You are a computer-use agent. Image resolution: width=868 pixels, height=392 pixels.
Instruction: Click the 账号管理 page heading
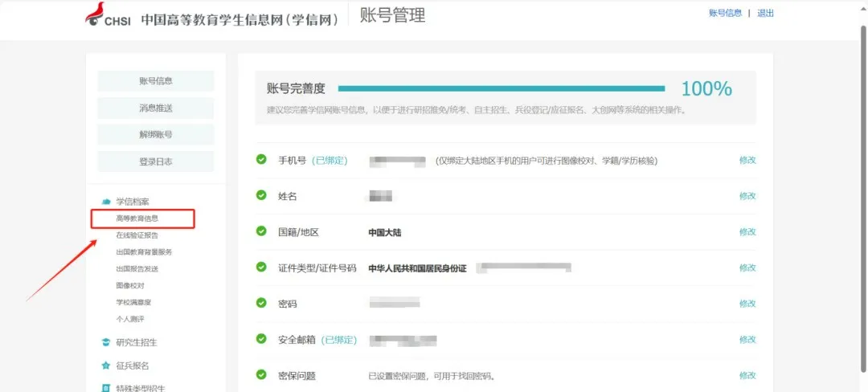pos(393,15)
